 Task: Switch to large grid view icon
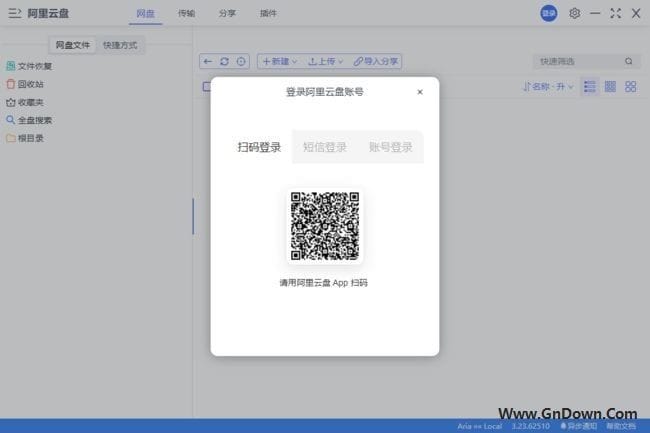click(x=631, y=87)
